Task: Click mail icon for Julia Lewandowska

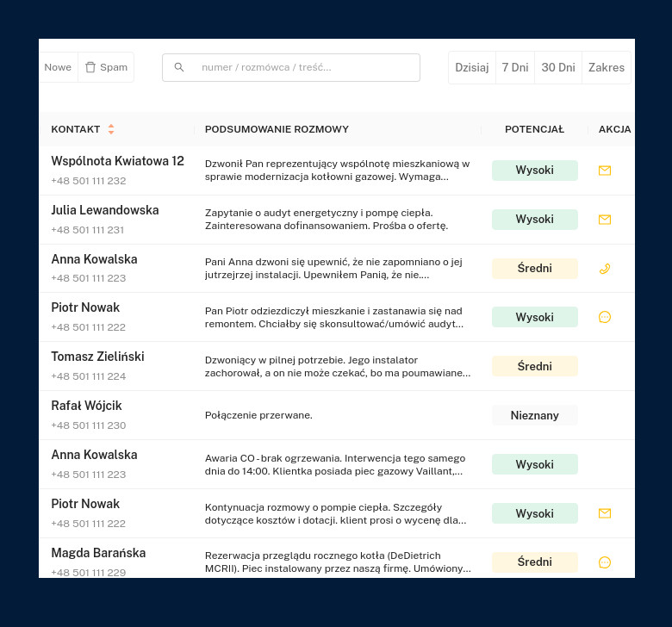Action: pyautogui.click(x=605, y=220)
